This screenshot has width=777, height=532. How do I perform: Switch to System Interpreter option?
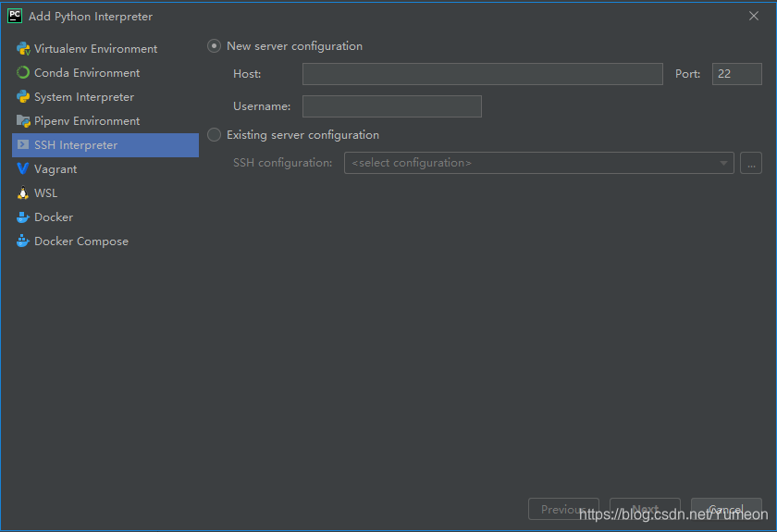pos(105,96)
